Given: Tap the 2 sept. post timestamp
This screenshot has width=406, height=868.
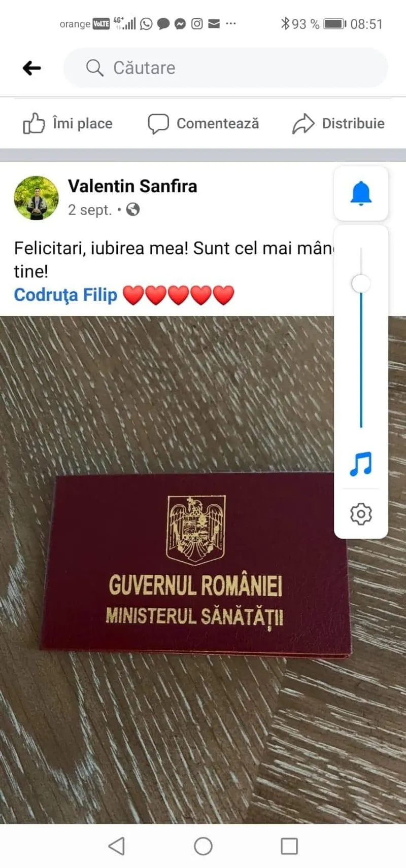Looking at the screenshot, I should 90,210.
